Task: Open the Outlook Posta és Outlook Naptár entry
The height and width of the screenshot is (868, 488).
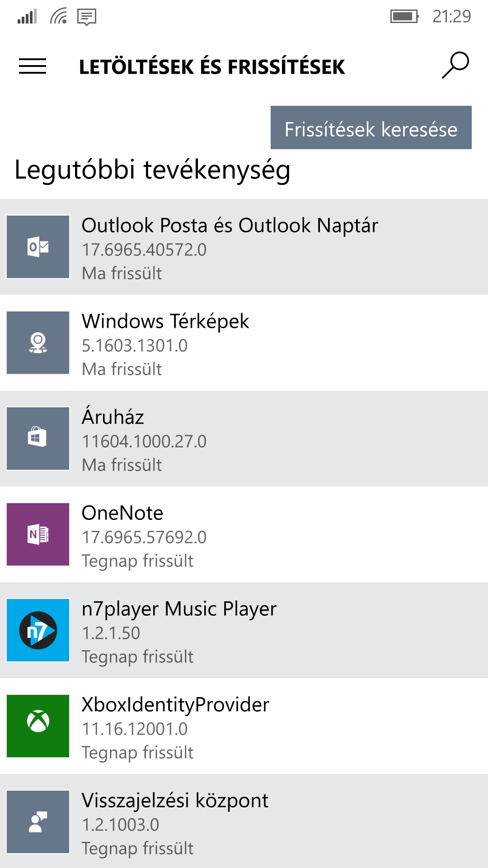Action: coord(244,247)
